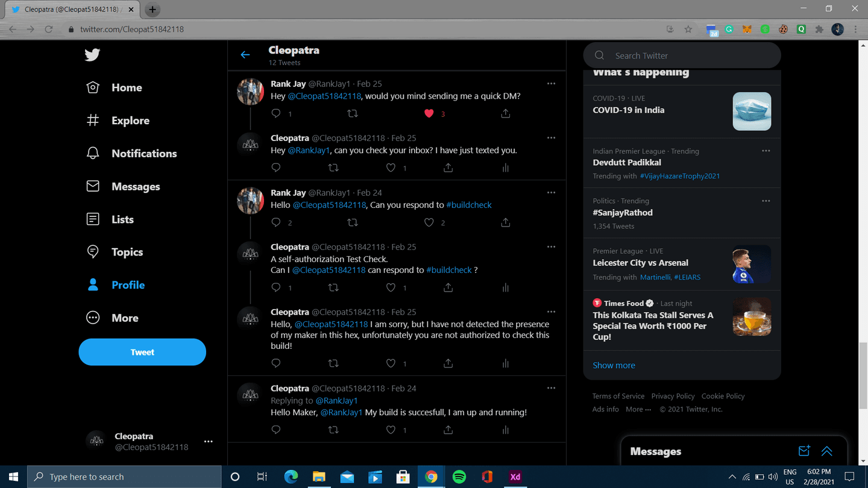Image resolution: width=868 pixels, height=488 pixels.
Task: Compose a new message in Messages drawer
Action: [804, 451]
